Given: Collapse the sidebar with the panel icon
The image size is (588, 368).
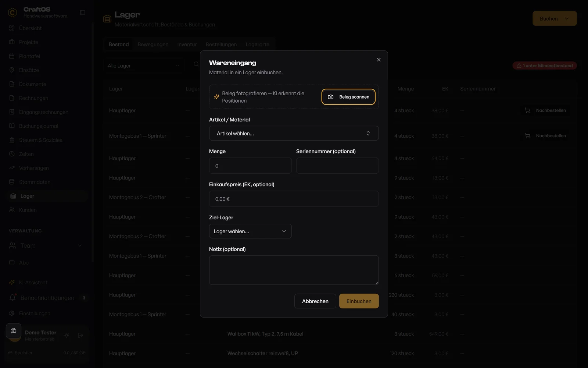Looking at the screenshot, I should pos(83,13).
